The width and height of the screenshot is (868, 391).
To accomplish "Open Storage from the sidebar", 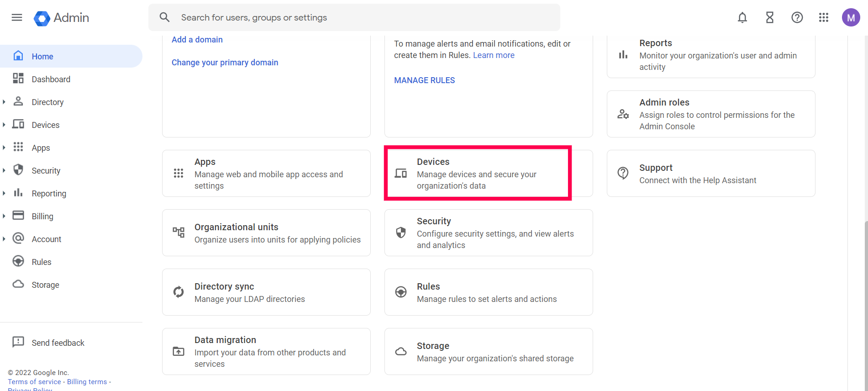I will pyautogui.click(x=45, y=285).
